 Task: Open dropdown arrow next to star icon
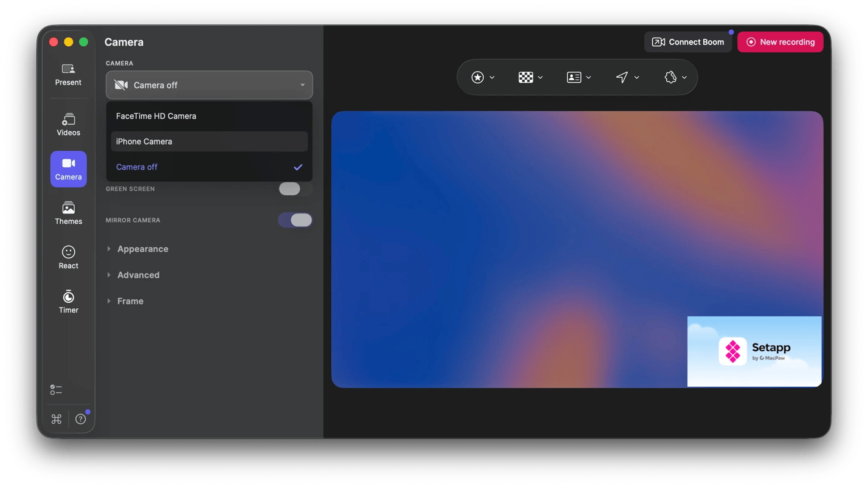492,78
